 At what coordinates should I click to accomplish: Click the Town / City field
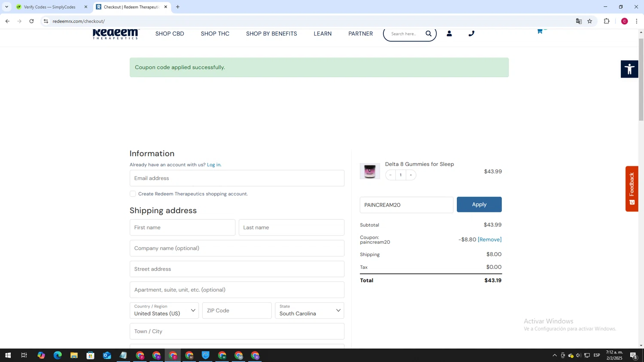coord(237,332)
